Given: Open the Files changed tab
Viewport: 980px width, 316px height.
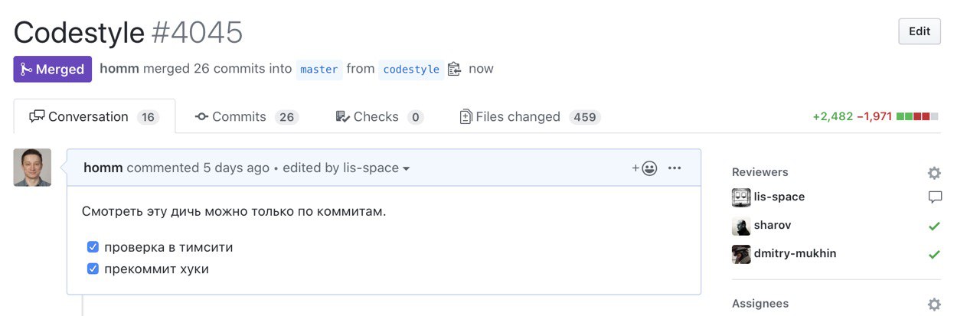Looking at the screenshot, I should pyautogui.click(x=530, y=117).
